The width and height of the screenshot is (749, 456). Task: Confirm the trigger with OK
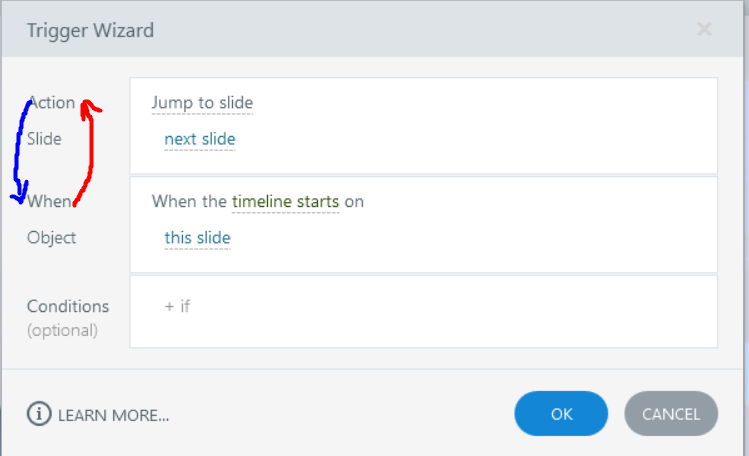(561, 414)
